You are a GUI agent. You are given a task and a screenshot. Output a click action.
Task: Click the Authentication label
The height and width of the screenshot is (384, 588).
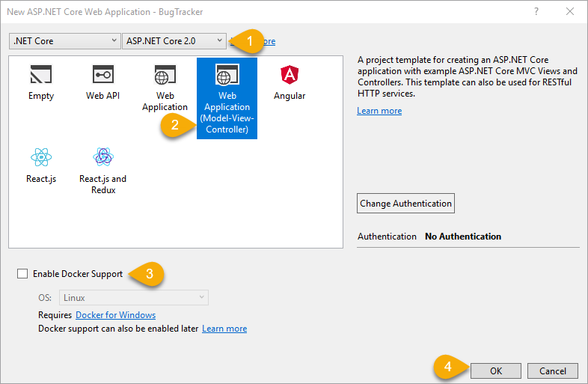(387, 237)
